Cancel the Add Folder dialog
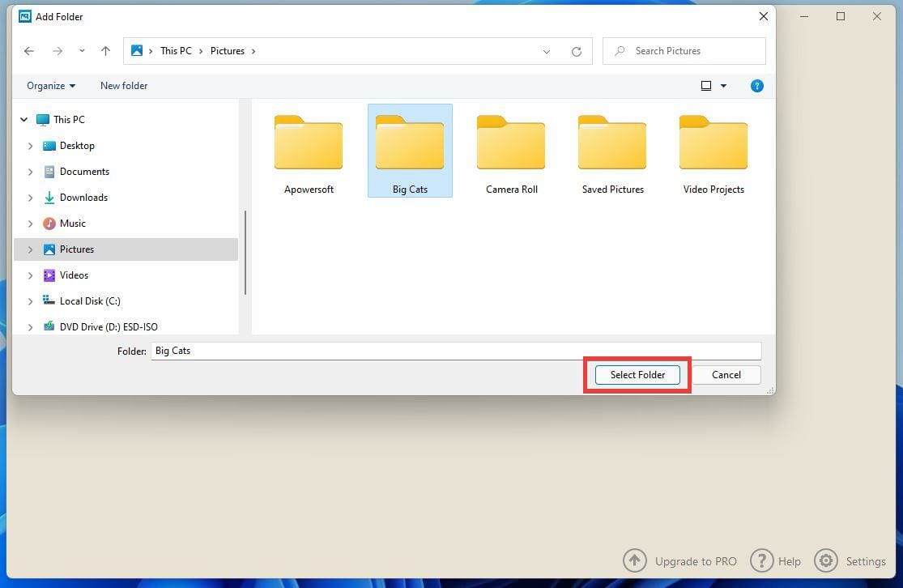The width and height of the screenshot is (903, 588). [725, 374]
